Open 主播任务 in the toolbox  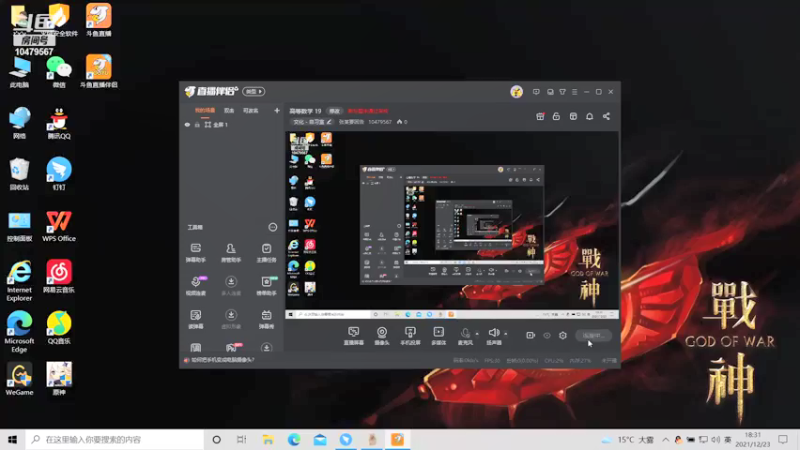[x=266, y=253]
